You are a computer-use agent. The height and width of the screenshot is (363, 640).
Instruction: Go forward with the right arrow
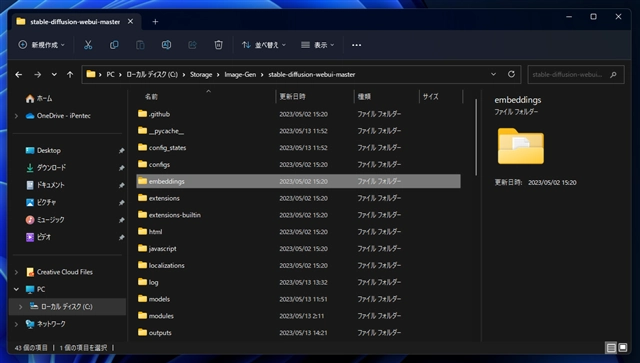coord(38,74)
